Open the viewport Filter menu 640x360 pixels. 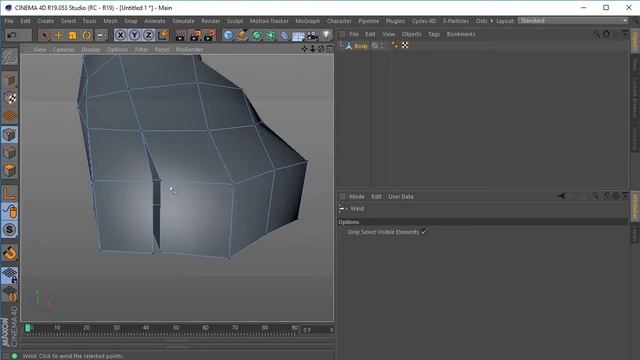point(141,49)
